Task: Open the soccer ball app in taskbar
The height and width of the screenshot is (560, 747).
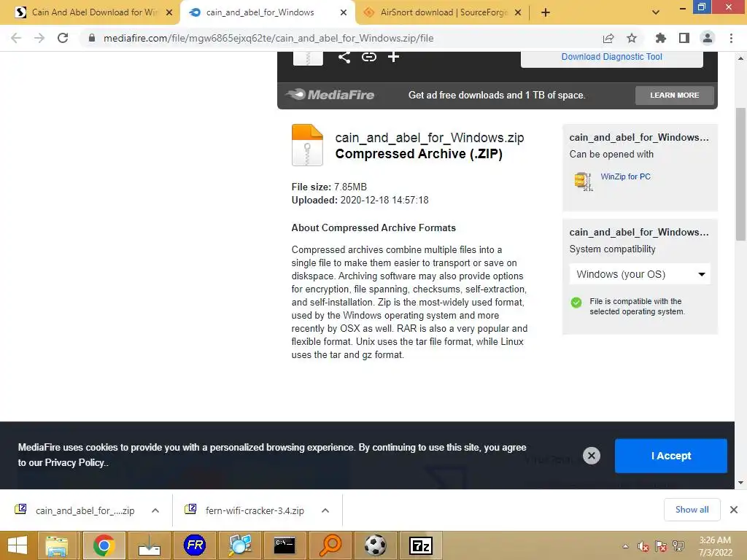Action: point(376,545)
